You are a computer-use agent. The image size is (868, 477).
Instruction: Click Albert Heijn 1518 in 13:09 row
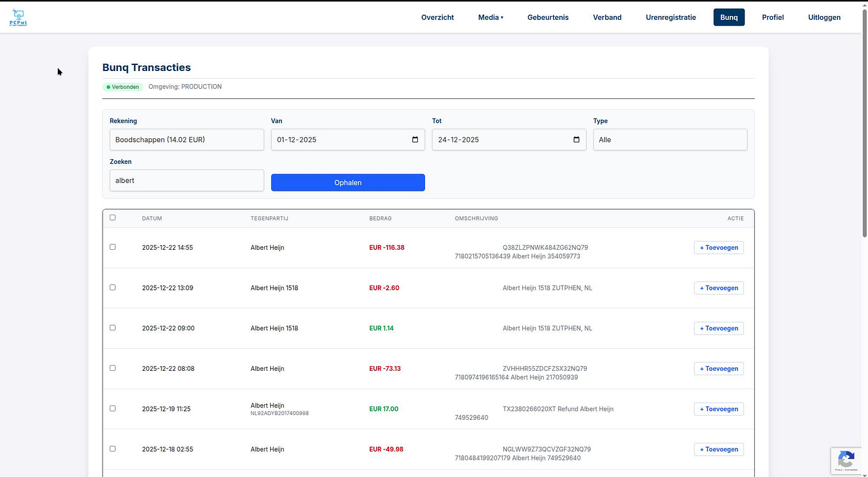274,288
